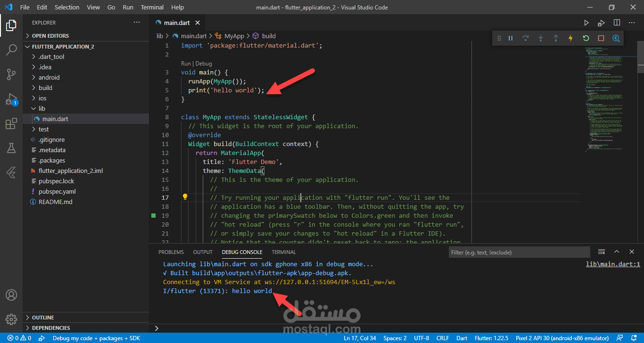Toggle debug console word wrap icon
Viewport: 644px width, 343px height.
pos(602,252)
